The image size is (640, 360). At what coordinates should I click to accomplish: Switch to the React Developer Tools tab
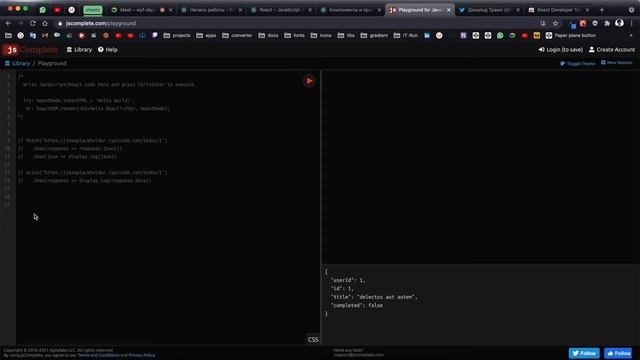[x=558, y=10]
